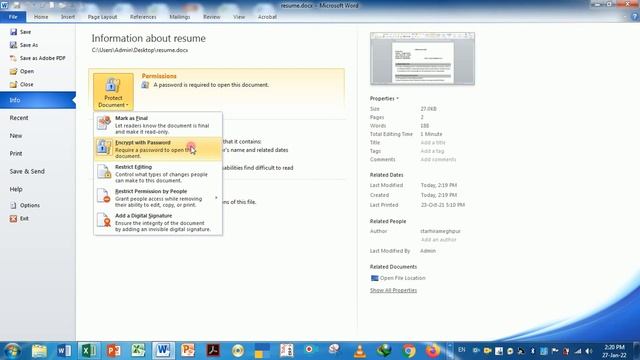Image resolution: width=640 pixels, height=360 pixels.
Task: Click Show All Properties link
Action: coord(393,290)
